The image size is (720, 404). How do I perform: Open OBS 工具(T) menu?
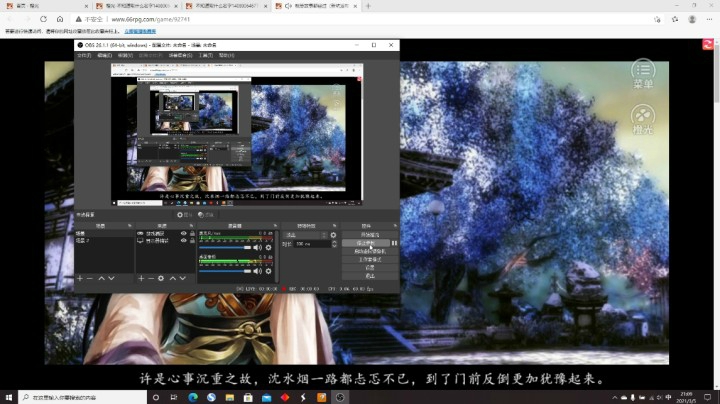tap(206, 56)
